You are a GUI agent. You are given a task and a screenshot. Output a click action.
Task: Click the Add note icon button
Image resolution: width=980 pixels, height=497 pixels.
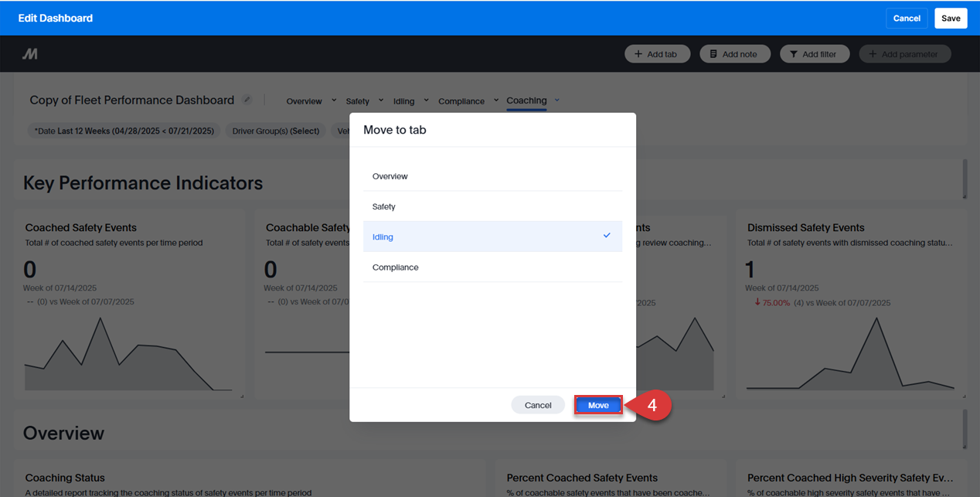(715, 53)
